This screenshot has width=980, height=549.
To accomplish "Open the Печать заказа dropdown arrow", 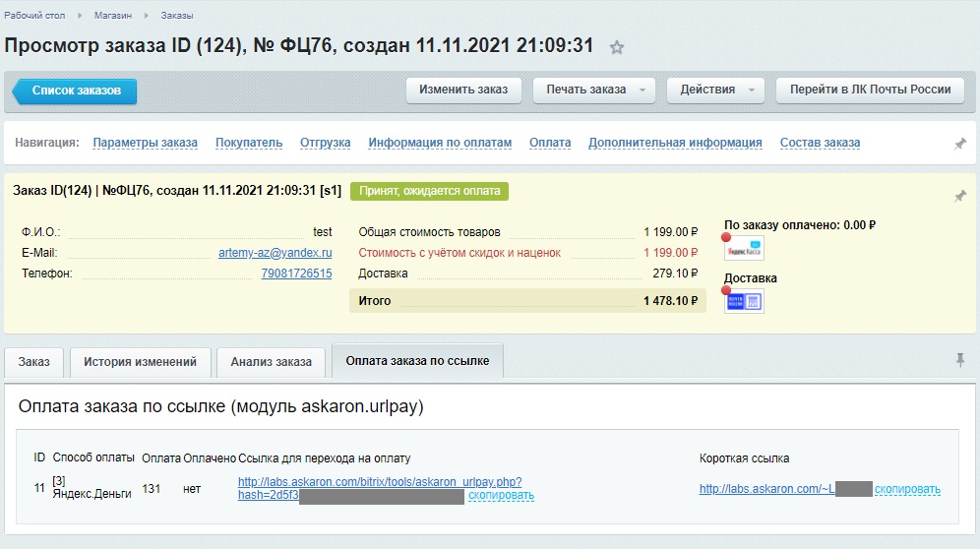I will 643,90.
